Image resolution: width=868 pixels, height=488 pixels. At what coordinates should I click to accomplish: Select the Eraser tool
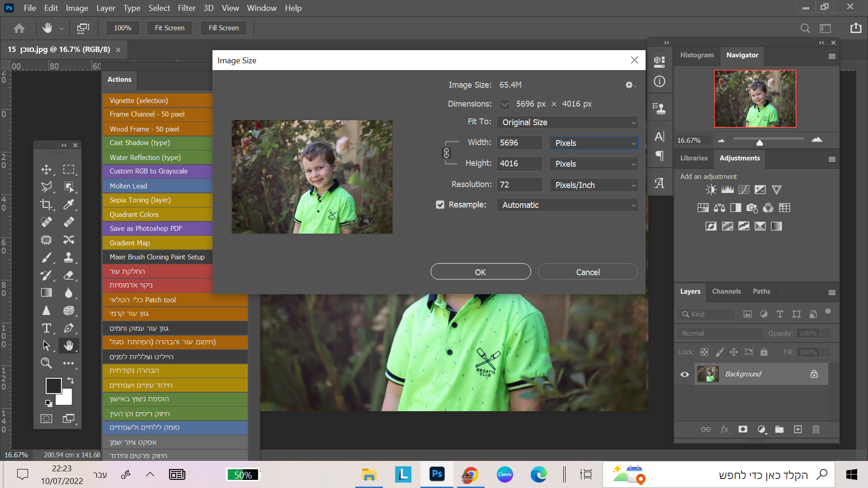pos(68,275)
